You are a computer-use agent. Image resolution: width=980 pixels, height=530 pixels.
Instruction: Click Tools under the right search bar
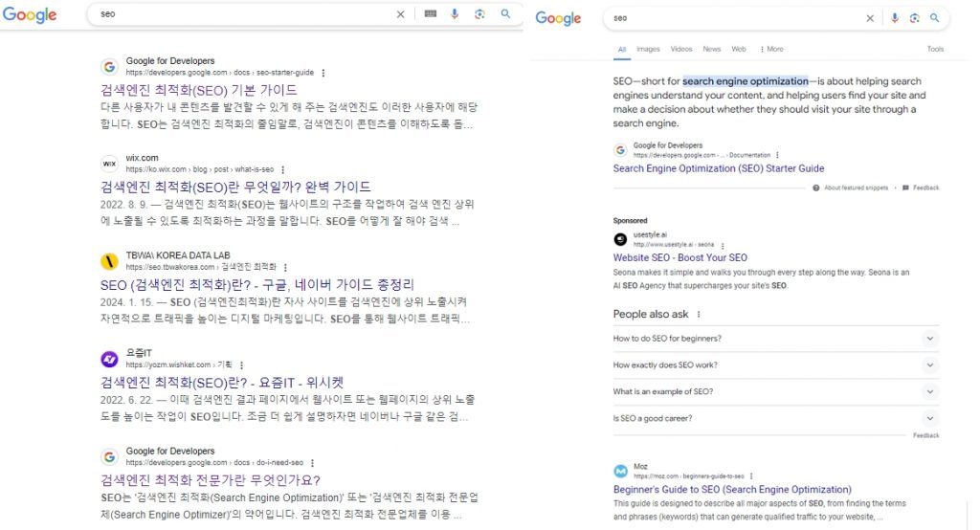(x=935, y=49)
